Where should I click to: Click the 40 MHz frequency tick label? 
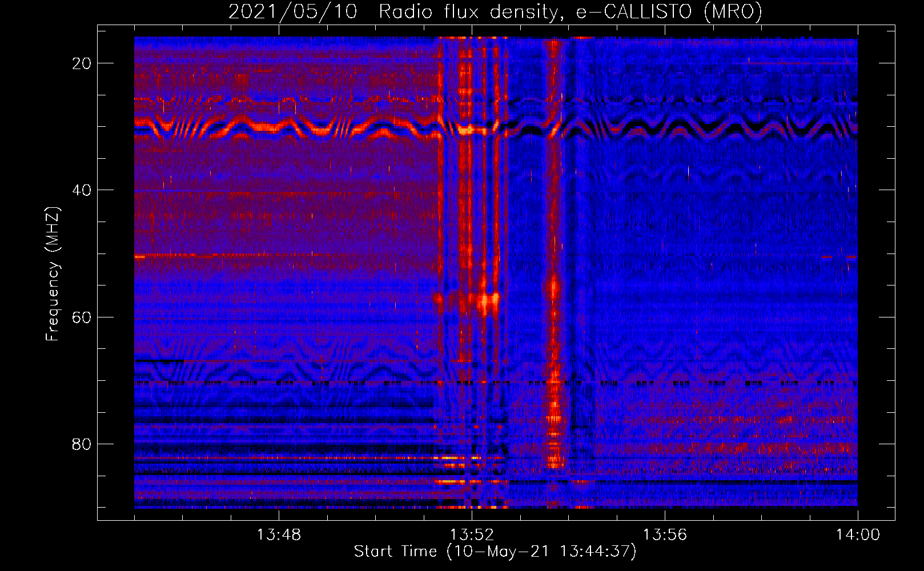point(82,190)
